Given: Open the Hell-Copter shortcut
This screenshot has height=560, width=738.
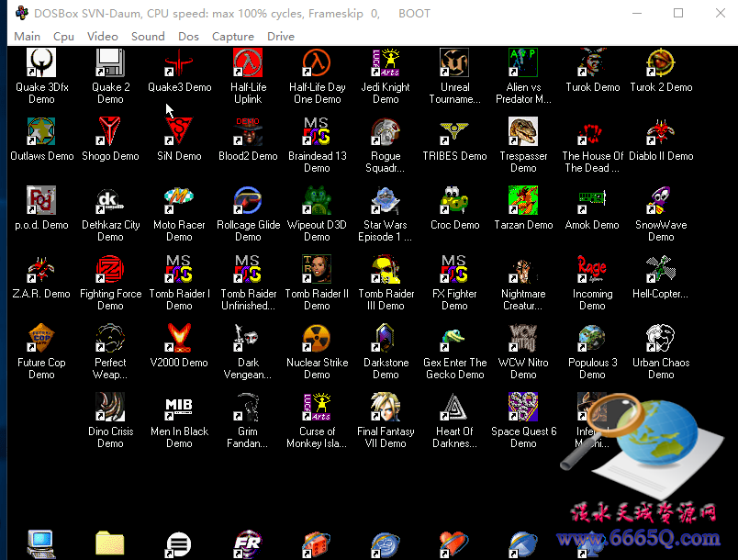Looking at the screenshot, I should tap(661, 269).
